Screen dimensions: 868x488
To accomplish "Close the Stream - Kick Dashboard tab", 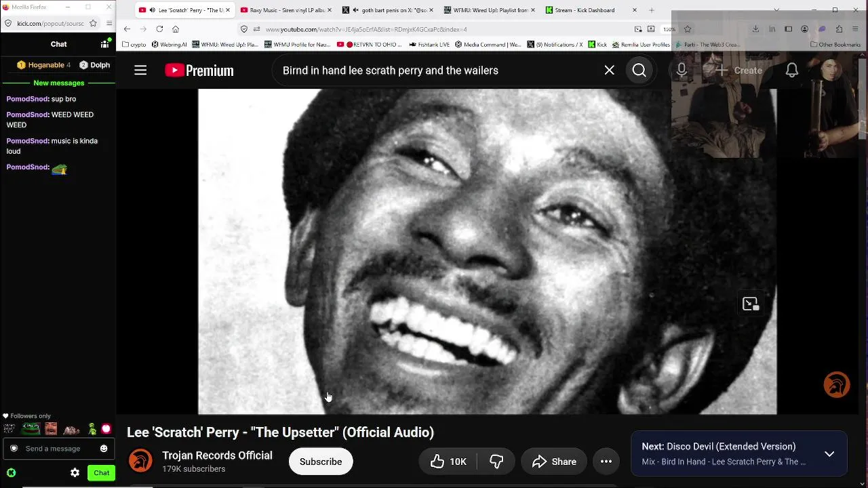I will pyautogui.click(x=635, y=10).
